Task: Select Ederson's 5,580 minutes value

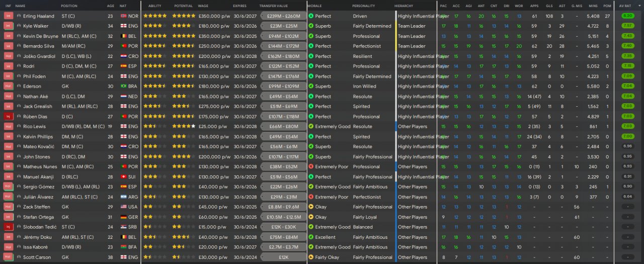Action: pyautogui.click(x=593, y=86)
